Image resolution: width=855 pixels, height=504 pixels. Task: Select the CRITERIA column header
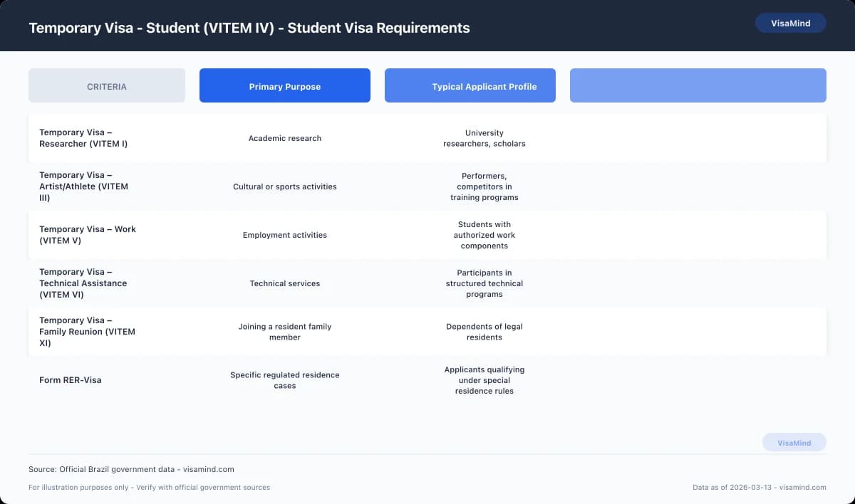pos(106,85)
